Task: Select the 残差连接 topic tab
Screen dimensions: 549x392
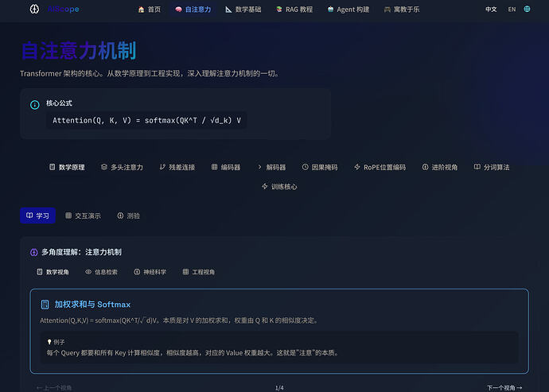Action: [x=177, y=167]
